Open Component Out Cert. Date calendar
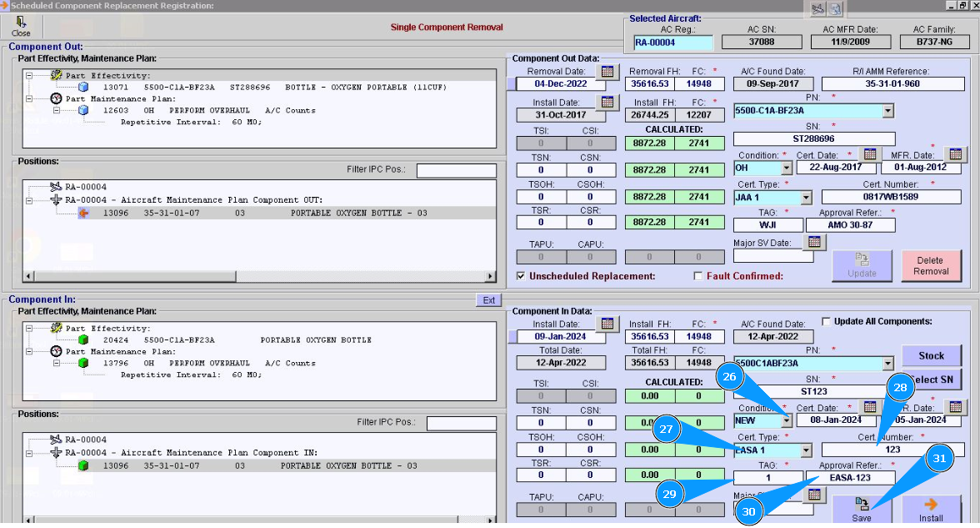 869,154
